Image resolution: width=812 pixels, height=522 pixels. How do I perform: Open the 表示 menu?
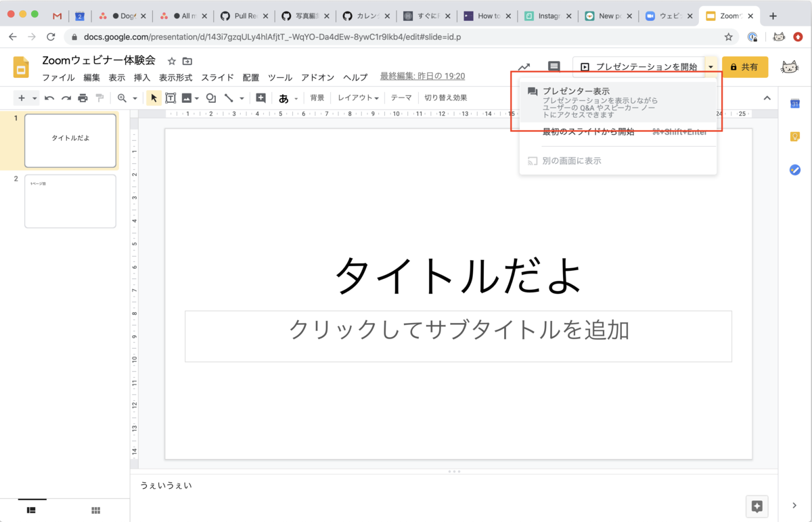point(117,77)
